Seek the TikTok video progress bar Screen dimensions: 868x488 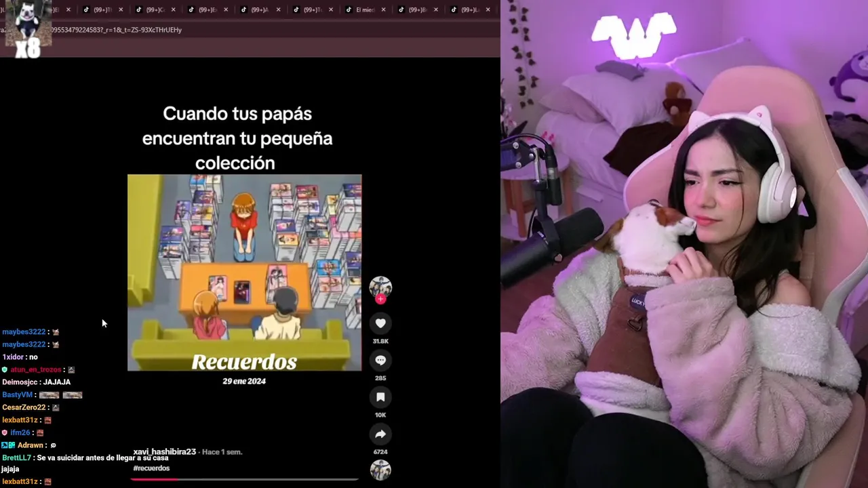[x=245, y=479]
